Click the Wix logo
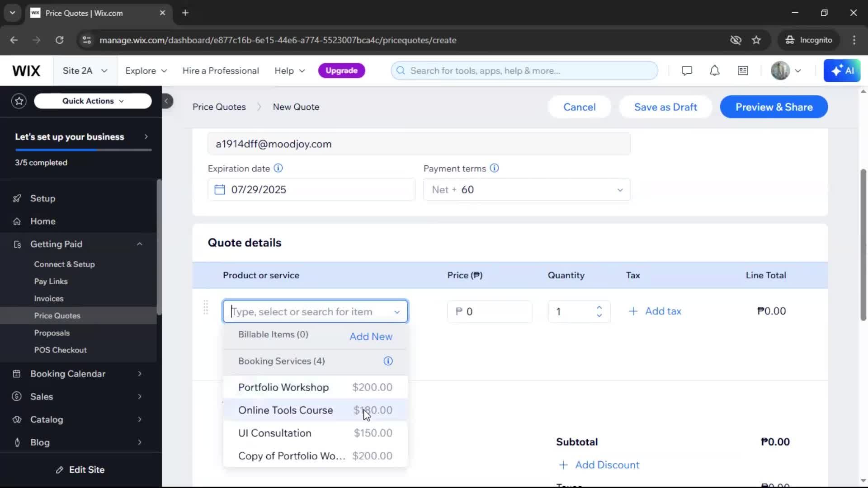868x488 pixels. pyautogui.click(x=26, y=70)
